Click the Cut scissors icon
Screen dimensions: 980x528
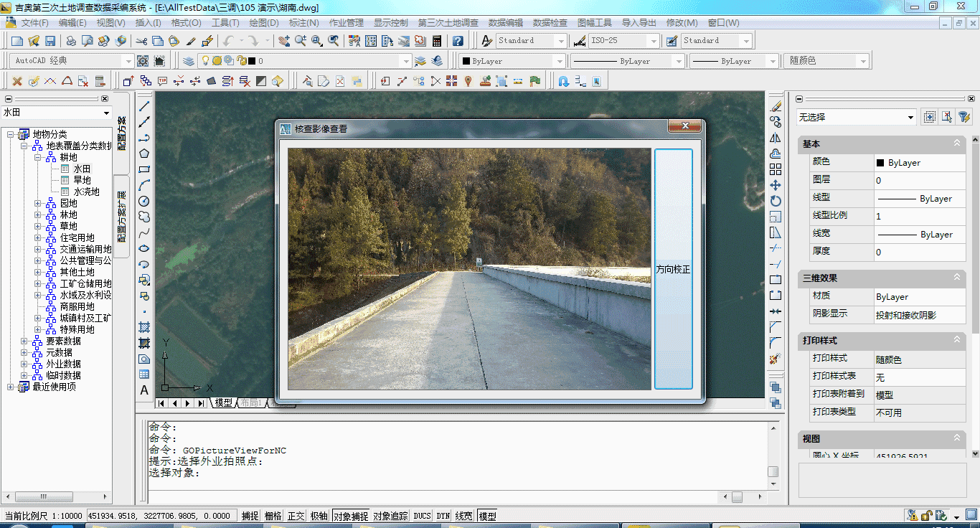(x=141, y=41)
